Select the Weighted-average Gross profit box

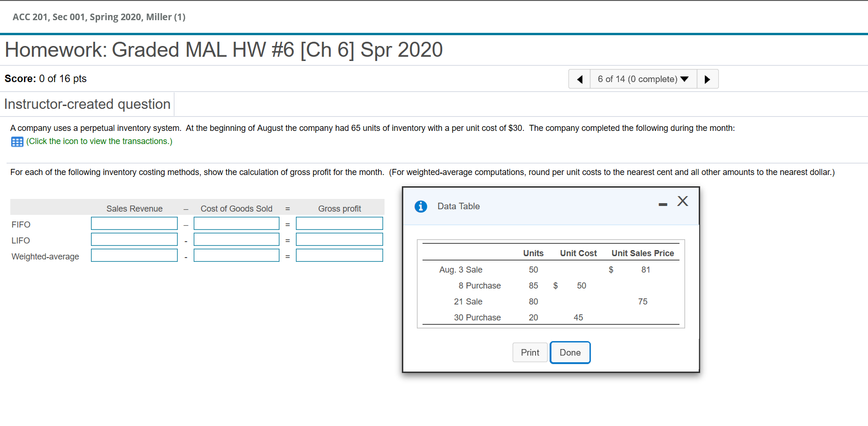click(x=339, y=255)
